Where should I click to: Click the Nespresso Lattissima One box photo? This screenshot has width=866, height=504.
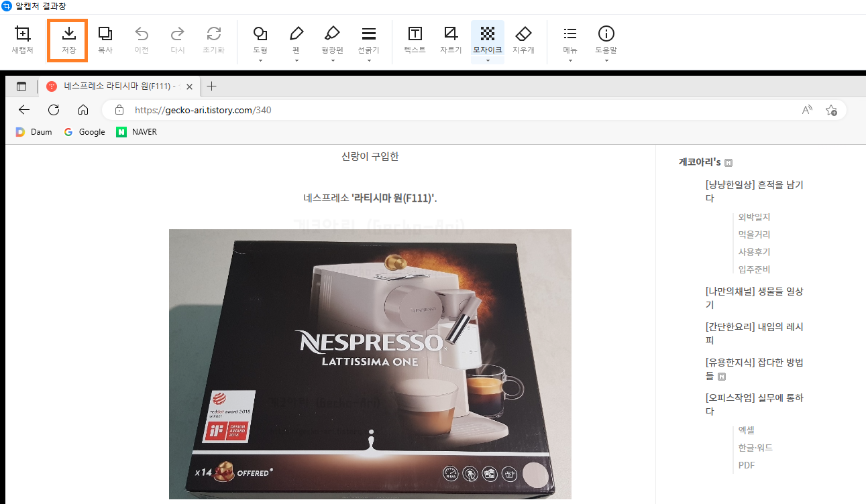(x=370, y=364)
